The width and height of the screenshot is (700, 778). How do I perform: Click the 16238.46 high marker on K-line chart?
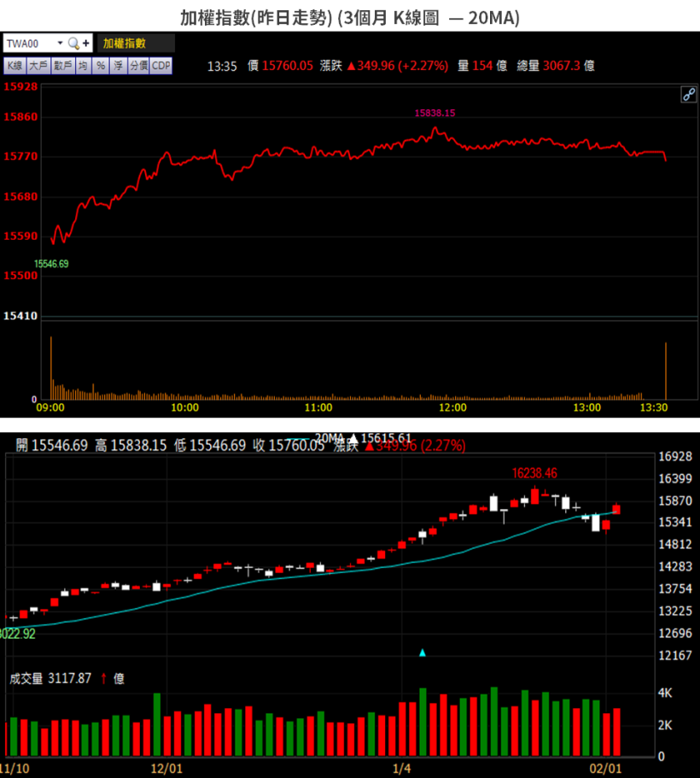(534, 472)
